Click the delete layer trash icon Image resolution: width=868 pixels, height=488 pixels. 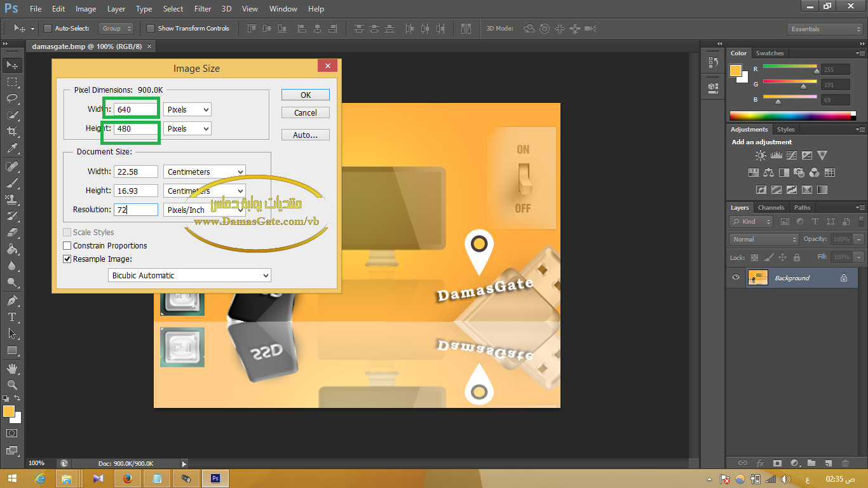click(x=845, y=463)
